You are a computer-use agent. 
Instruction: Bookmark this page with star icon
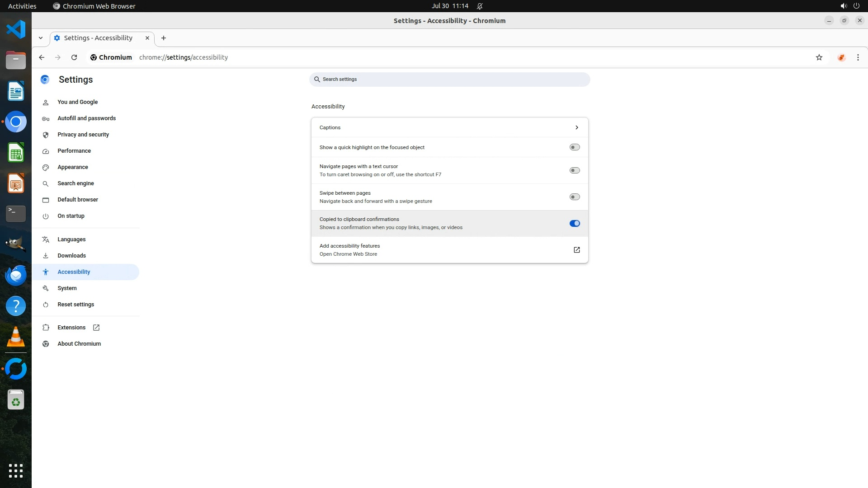(819, 57)
